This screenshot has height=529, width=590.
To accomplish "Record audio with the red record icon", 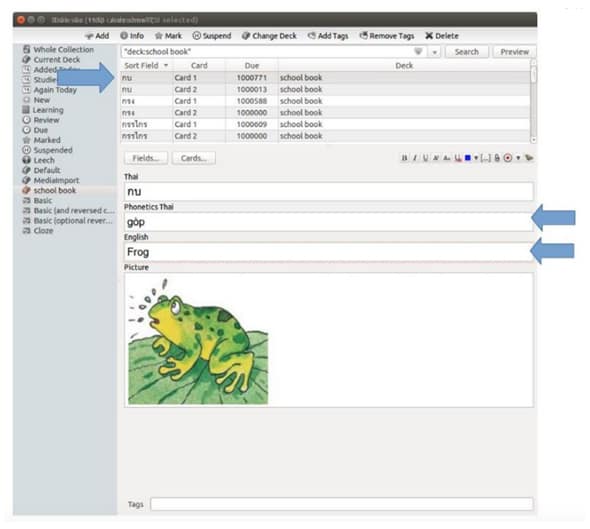I will pos(508,158).
